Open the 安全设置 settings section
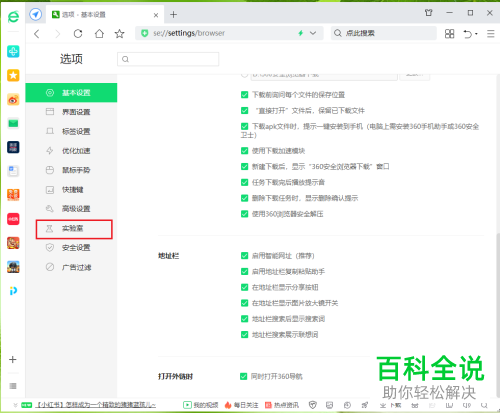This screenshot has height=413, width=500. pos(71,248)
